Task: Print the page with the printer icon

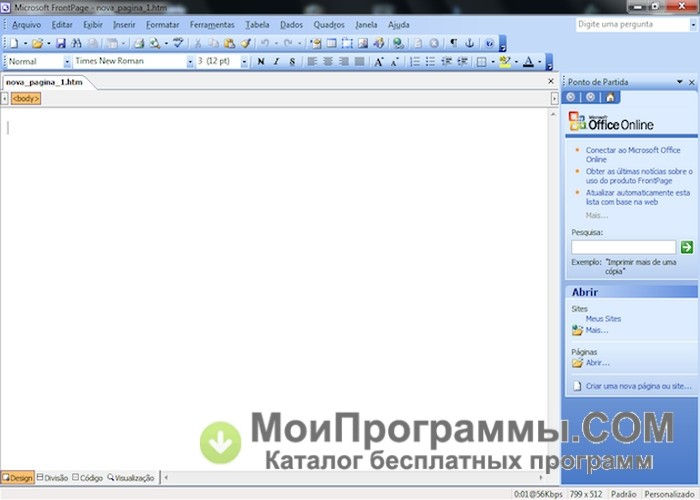Action: pos(139,43)
